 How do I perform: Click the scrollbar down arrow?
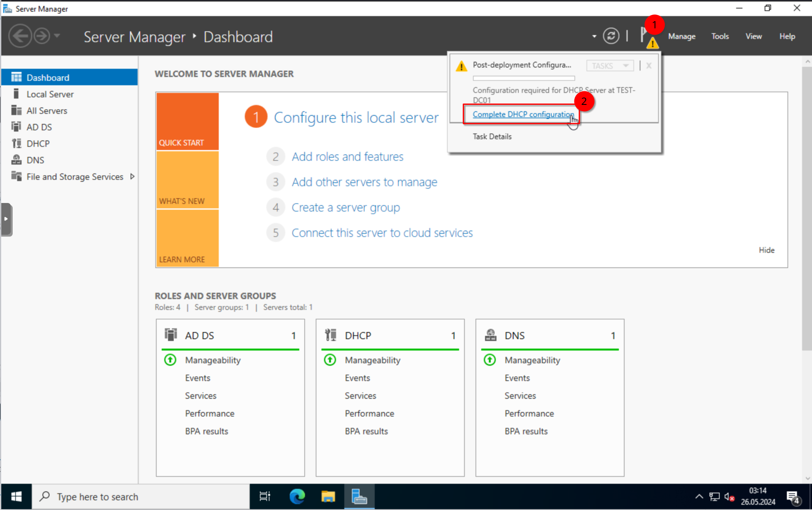point(807,478)
